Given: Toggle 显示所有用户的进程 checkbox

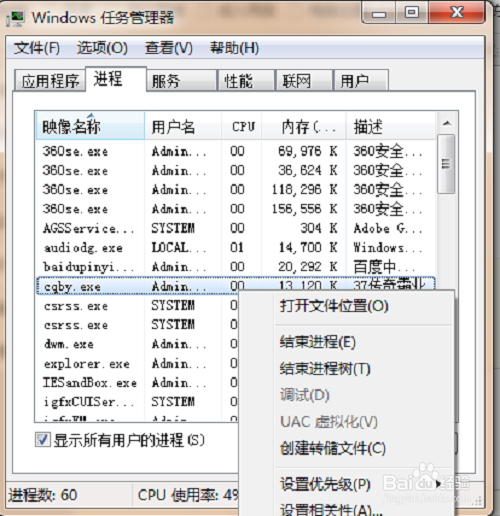Looking at the screenshot, I should (x=43, y=439).
